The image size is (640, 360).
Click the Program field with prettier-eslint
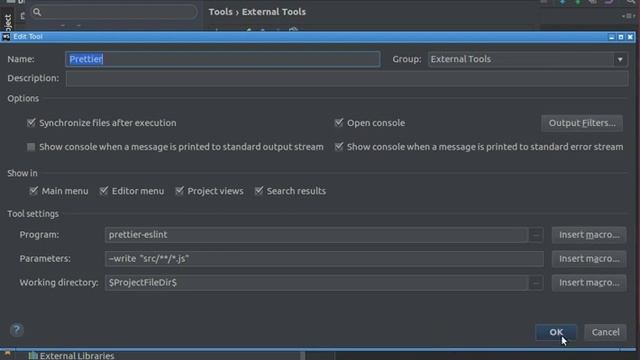click(317, 235)
